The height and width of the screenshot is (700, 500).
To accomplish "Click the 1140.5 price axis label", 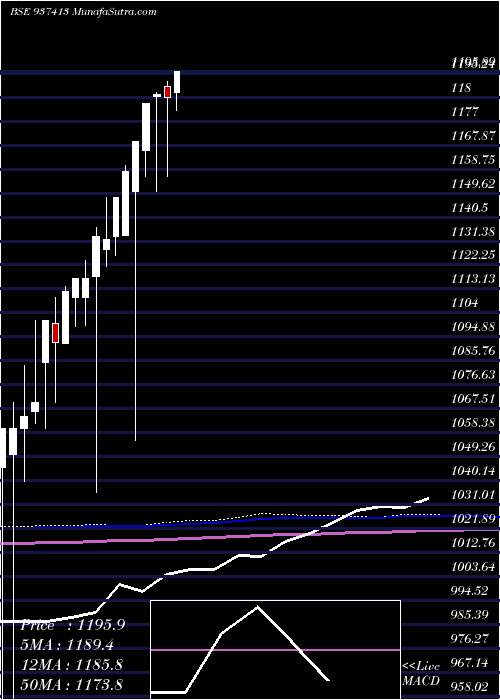I will point(470,208).
